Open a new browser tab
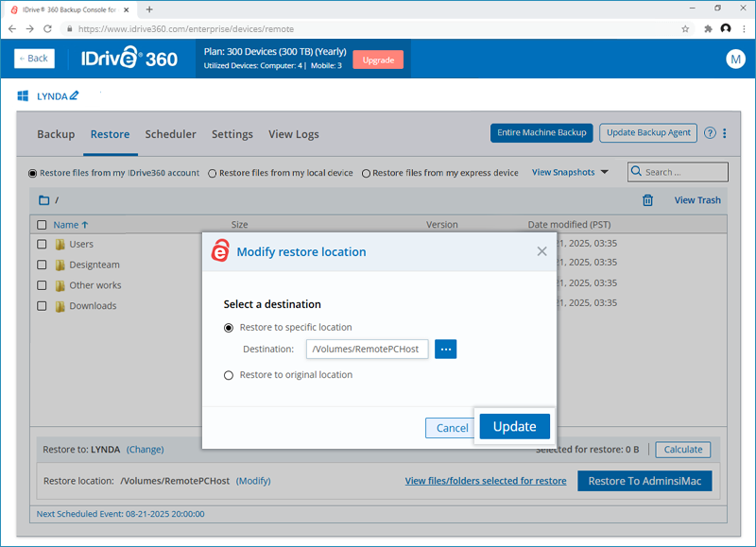Image resolution: width=756 pixels, height=547 pixels. 149,9
